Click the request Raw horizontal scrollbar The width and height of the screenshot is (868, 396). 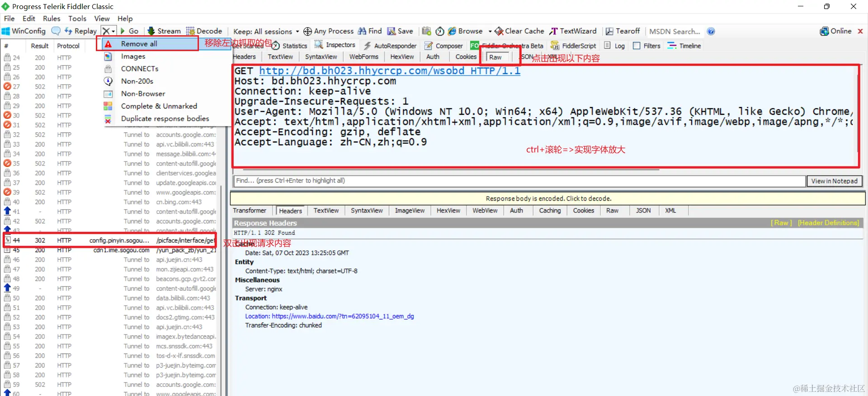point(451,170)
